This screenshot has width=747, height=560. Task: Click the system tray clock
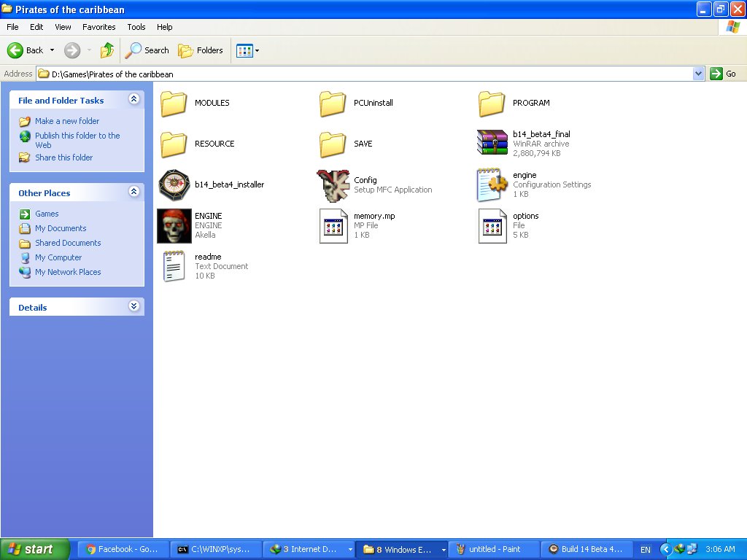point(720,549)
